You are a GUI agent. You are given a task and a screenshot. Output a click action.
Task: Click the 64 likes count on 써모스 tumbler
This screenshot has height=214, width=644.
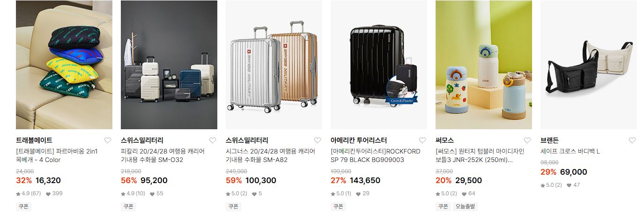click(x=469, y=193)
